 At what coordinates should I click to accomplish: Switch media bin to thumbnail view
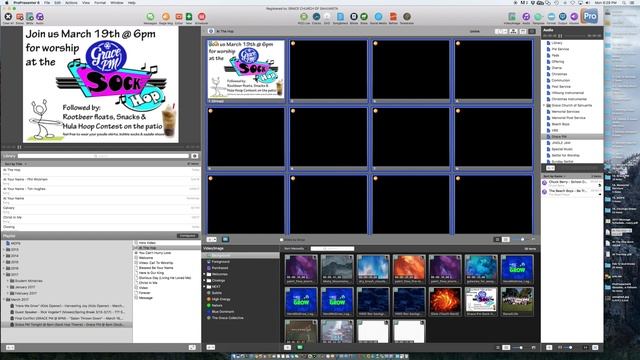click(x=506, y=347)
